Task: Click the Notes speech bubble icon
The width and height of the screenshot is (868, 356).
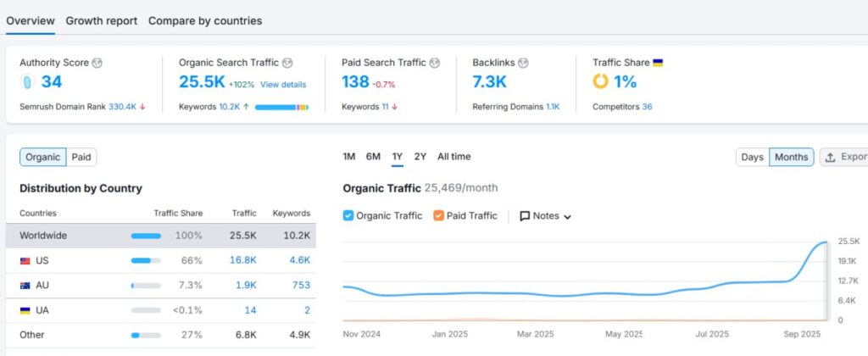Action: tap(525, 216)
